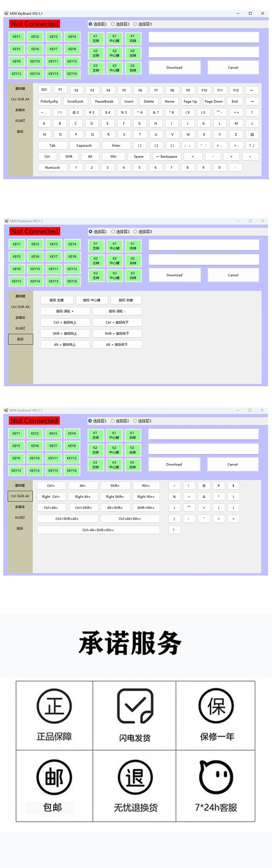This screenshot has width=272, height=868.
Task: Click the 鼠标 左键 button
Action: (x=57, y=300)
